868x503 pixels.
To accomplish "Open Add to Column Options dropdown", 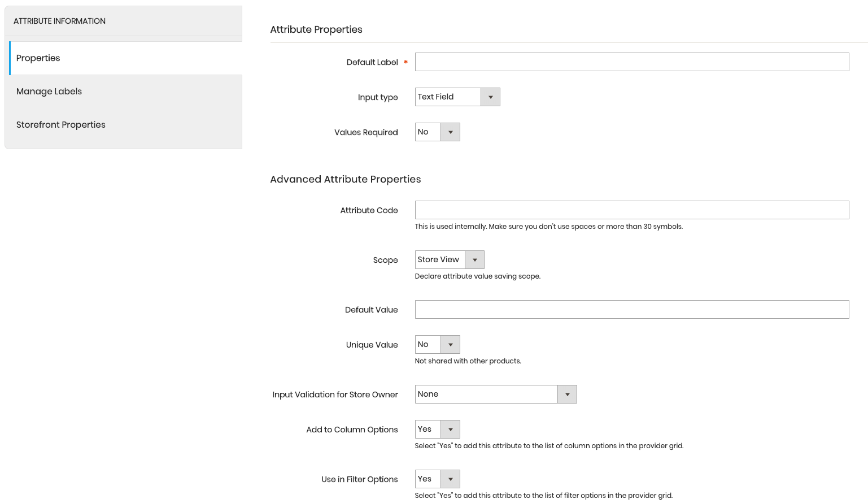I will coord(437,430).
